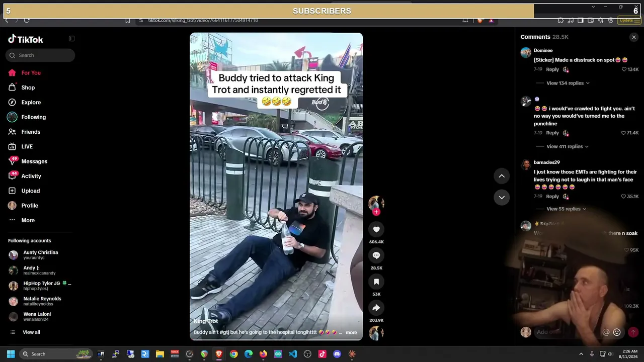Image resolution: width=644 pixels, height=362 pixels.
Task: Reply to the 'would've crawled' comment
Action: coord(552,133)
